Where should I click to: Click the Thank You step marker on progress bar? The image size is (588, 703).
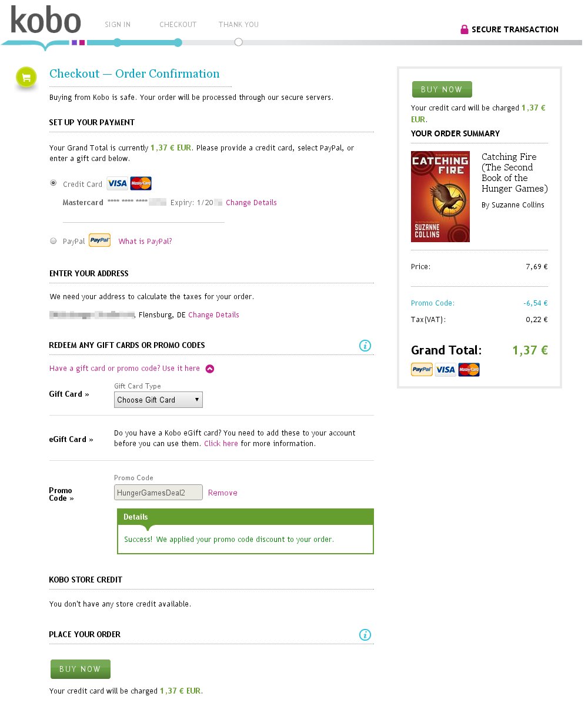tap(238, 42)
